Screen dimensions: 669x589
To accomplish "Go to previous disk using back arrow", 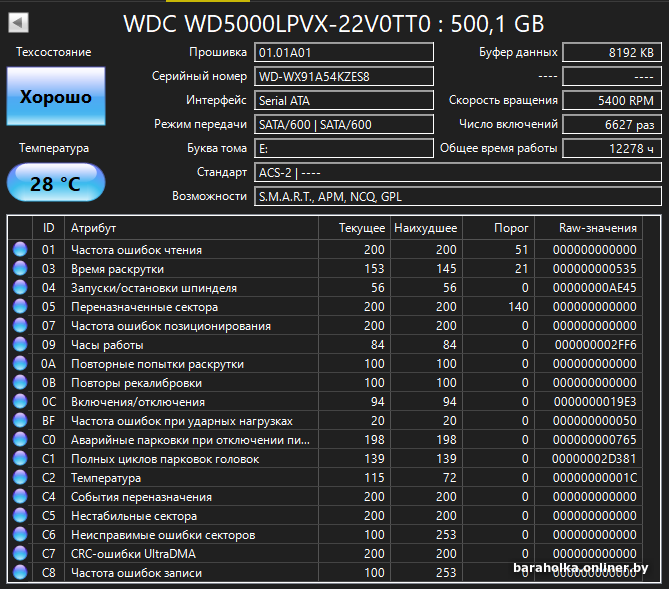I will point(18,23).
